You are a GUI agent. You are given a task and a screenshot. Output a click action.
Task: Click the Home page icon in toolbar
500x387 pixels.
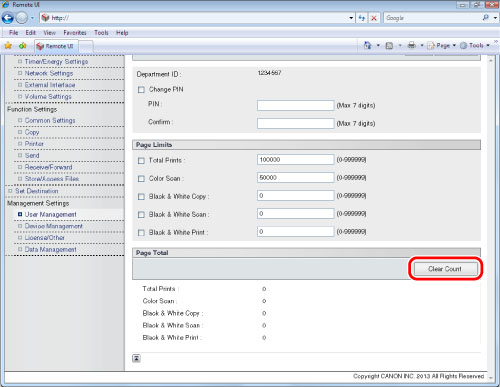(368, 45)
